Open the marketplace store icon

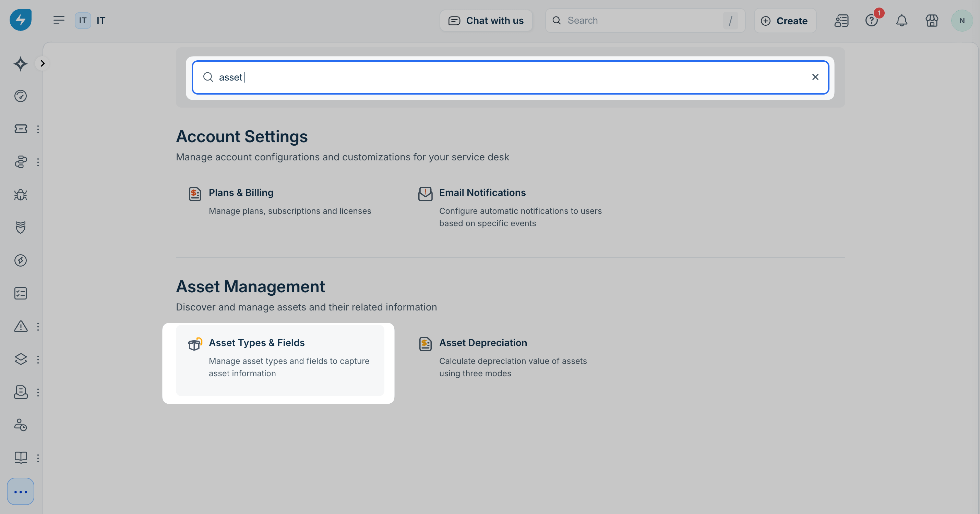point(932,21)
